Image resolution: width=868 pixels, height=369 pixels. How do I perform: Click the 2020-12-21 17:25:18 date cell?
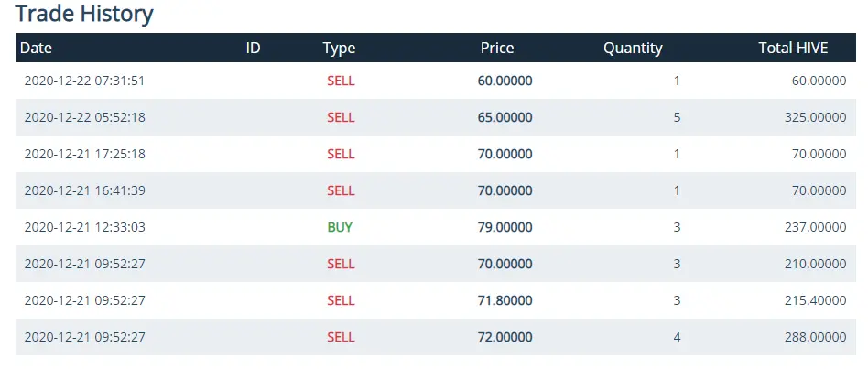(85, 154)
